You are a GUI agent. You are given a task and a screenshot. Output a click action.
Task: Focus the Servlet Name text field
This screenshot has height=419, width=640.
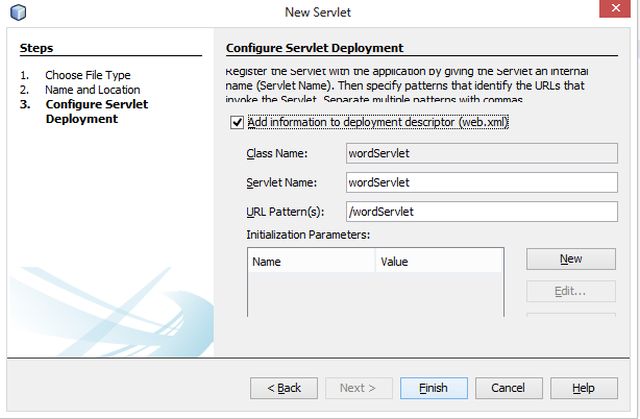click(480, 182)
